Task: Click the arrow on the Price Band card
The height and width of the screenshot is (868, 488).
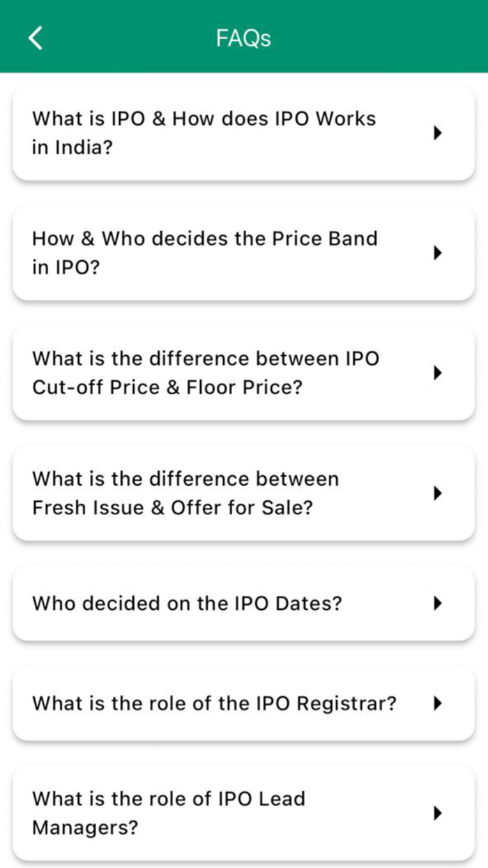Action: (438, 253)
